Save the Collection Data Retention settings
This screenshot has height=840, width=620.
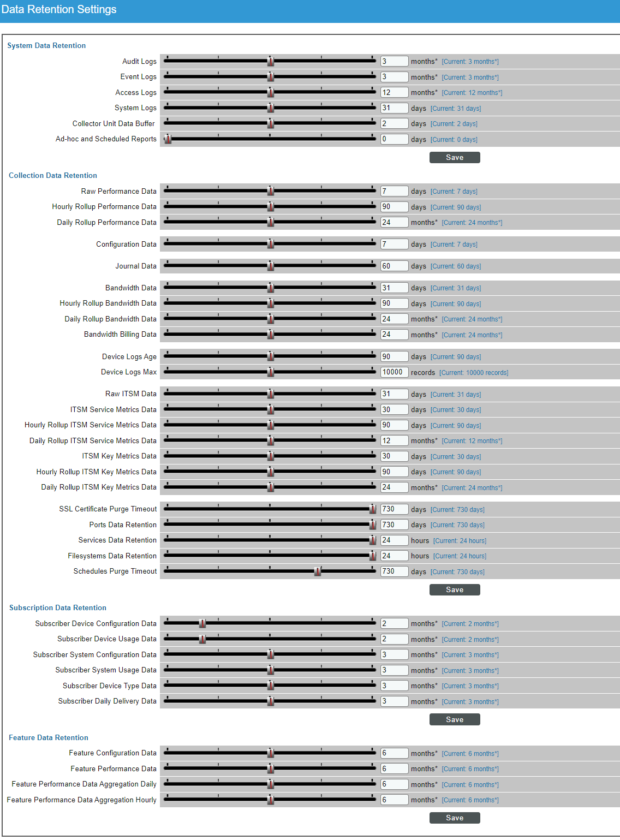454,590
